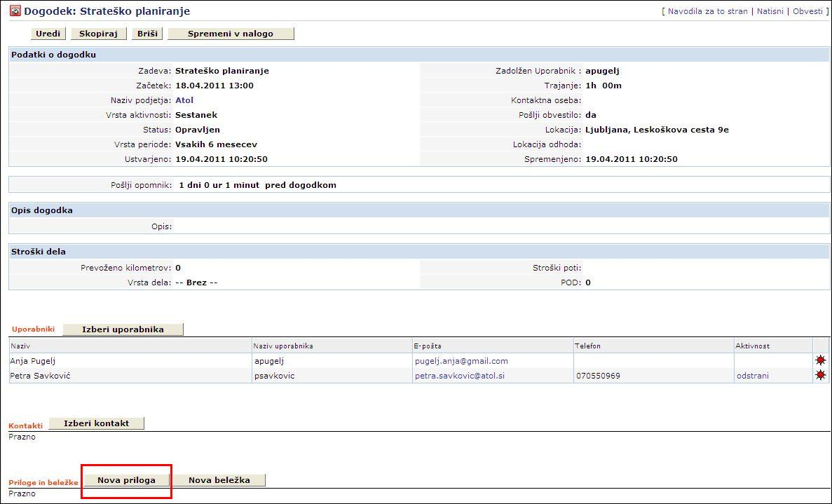Click red status icon in Anja Pugelj row
Viewport: 832px width, 504px height.
point(820,360)
